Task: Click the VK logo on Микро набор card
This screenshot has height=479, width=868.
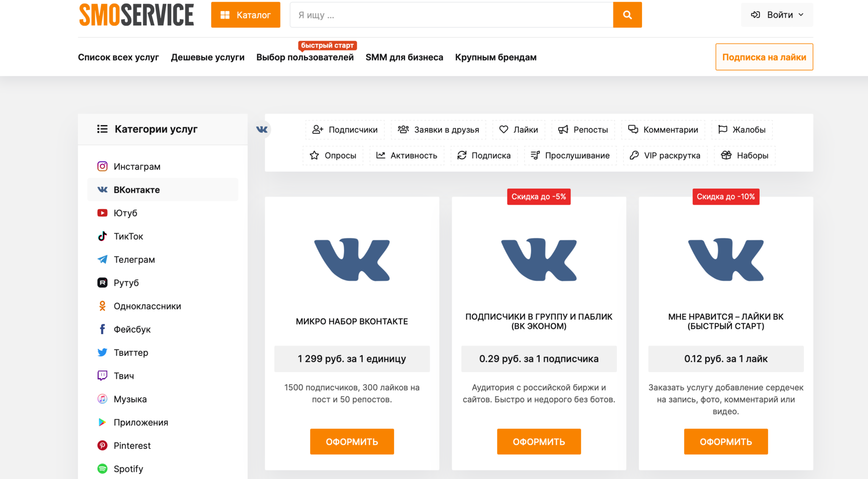Action: (x=352, y=259)
